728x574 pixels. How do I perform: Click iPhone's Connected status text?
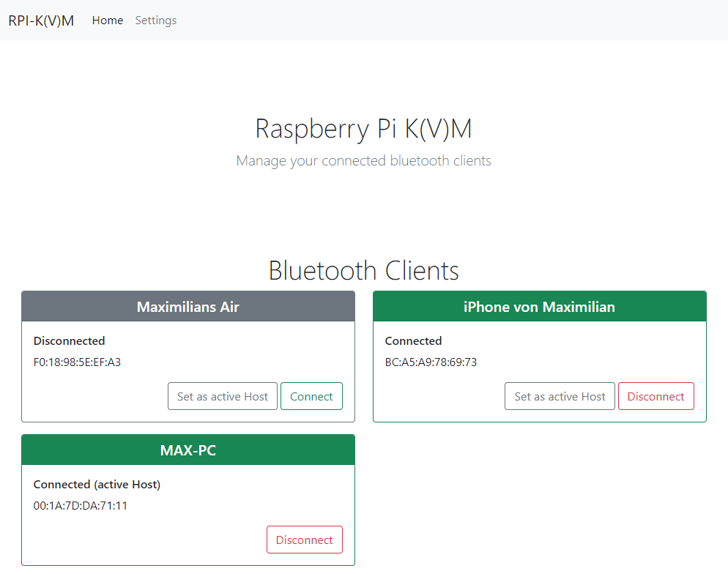pyautogui.click(x=413, y=341)
